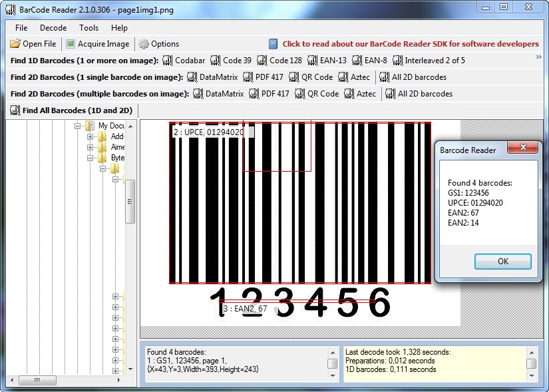Select the Aime folder in tree
This screenshot has height=392, width=549.
(x=118, y=147)
